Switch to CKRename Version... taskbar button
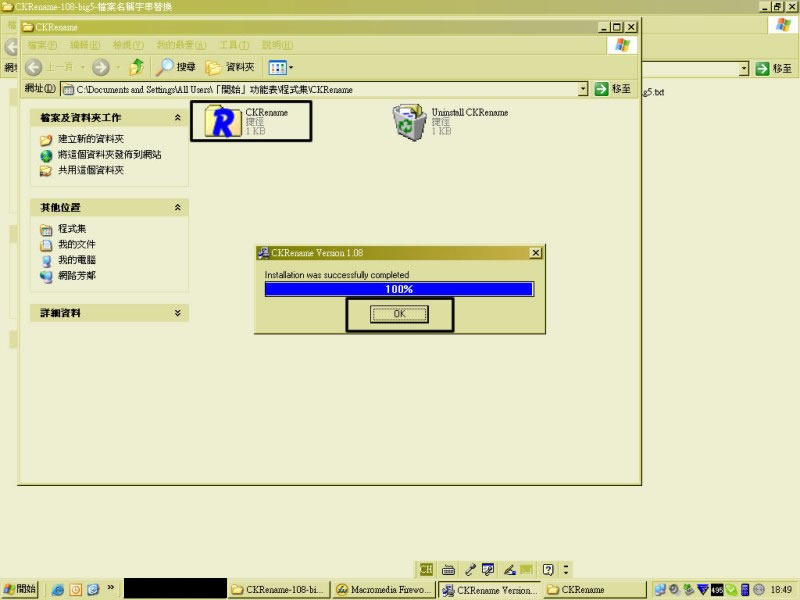800x600 pixels. (x=490, y=590)
